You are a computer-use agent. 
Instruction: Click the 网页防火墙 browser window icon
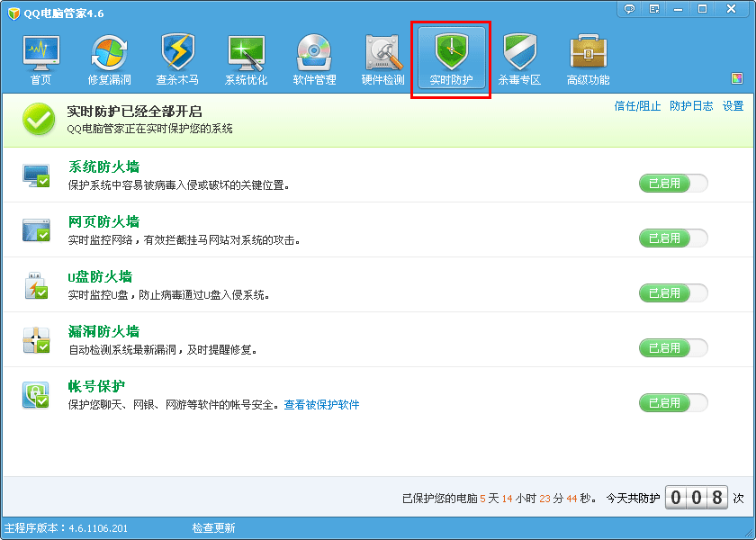pos(36,230)
